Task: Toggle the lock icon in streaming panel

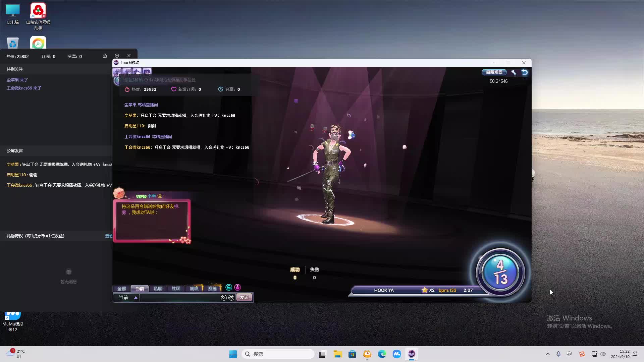Action: click(105, 56)
